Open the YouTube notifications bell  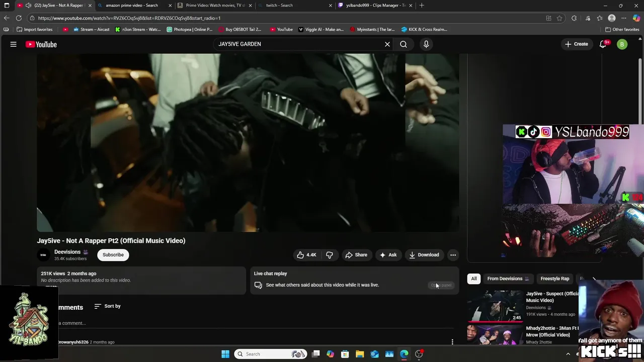click(x=603, y=44)
